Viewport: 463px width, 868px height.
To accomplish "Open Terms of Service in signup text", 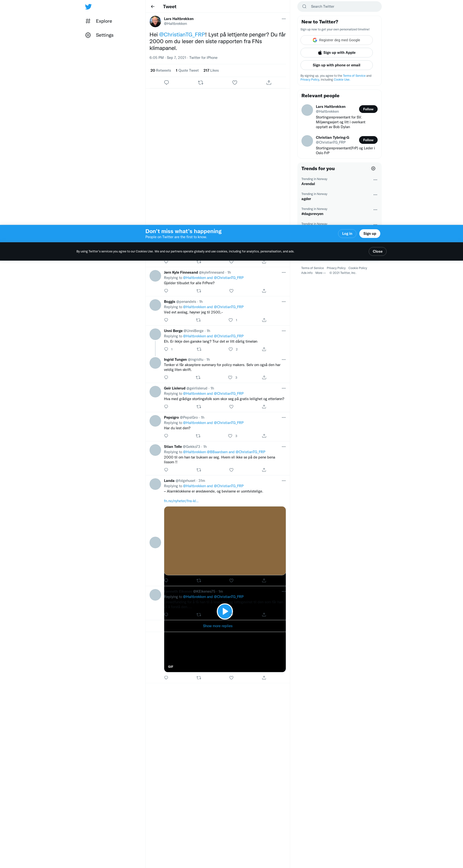I will click(354, 76).
